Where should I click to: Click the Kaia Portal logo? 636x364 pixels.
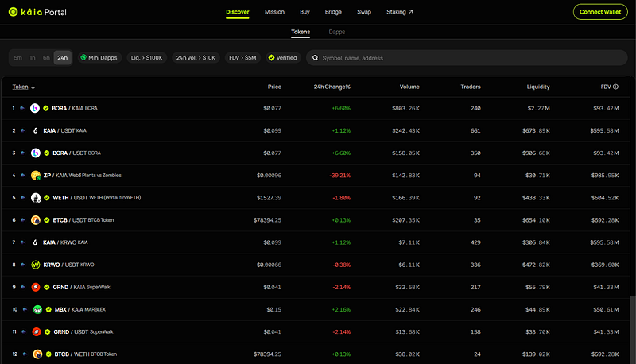pyautogui.click(x=37, y=12)
